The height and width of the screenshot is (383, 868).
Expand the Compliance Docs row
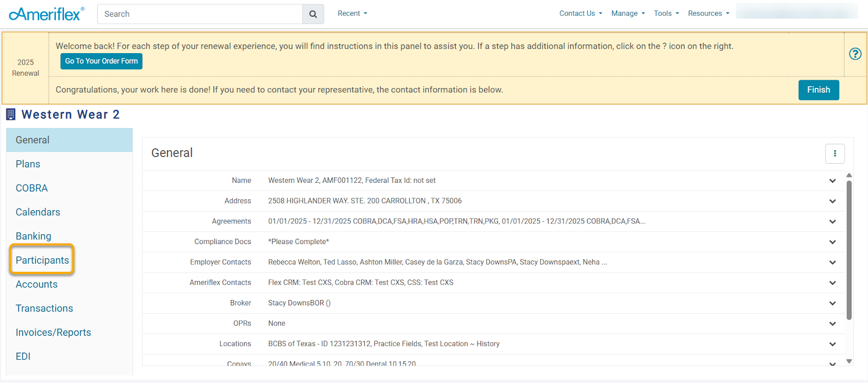(832, 242)
